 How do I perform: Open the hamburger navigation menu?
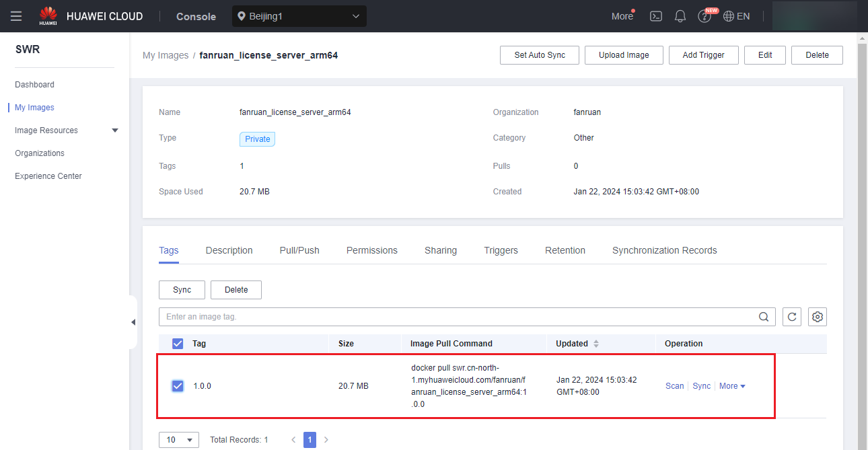(x=16, y=16)
